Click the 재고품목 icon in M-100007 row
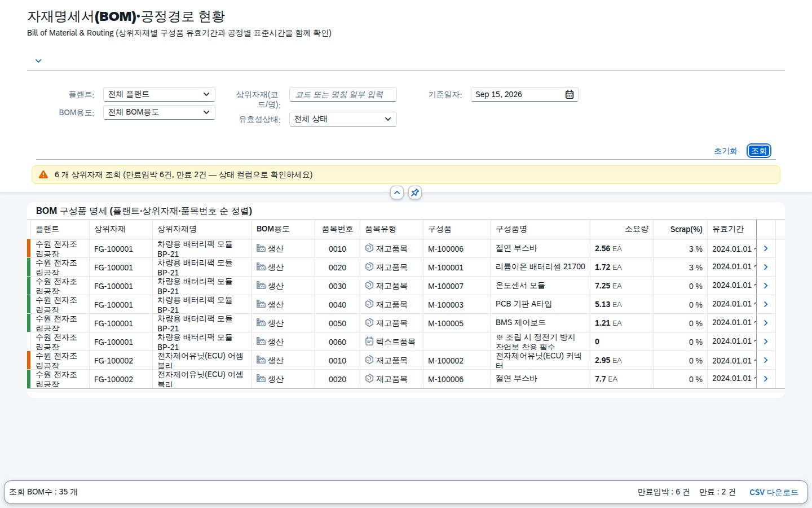 [369, 285]
